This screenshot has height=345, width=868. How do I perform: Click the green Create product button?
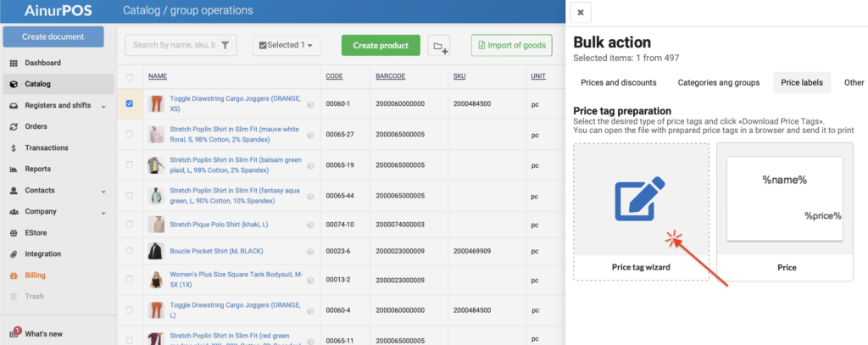[381, 46]
